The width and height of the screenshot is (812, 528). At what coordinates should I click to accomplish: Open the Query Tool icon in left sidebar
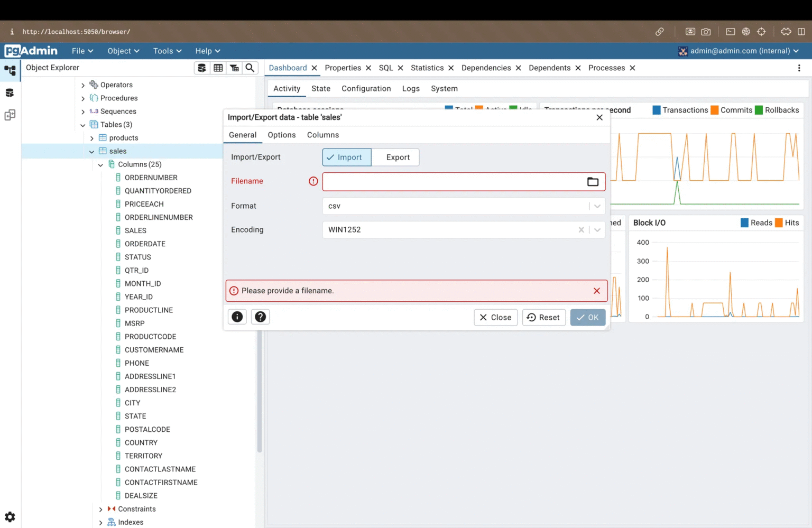[10, 92]
